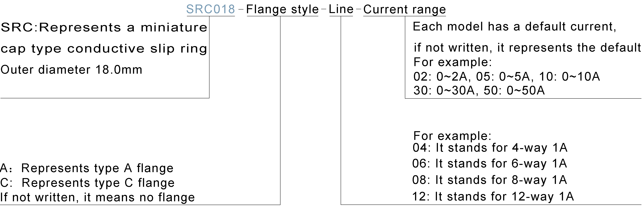This screenshot has width=644, height=210.
Task: Click the 30: 0~30A, 50: 0~50A line
Action: [479, 91]
